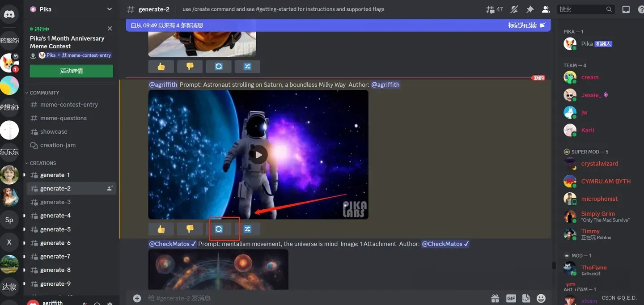This screenshot has height=305, width=644.
Task: Toggle channel notification mute bell icon
Action: (514, 9)
